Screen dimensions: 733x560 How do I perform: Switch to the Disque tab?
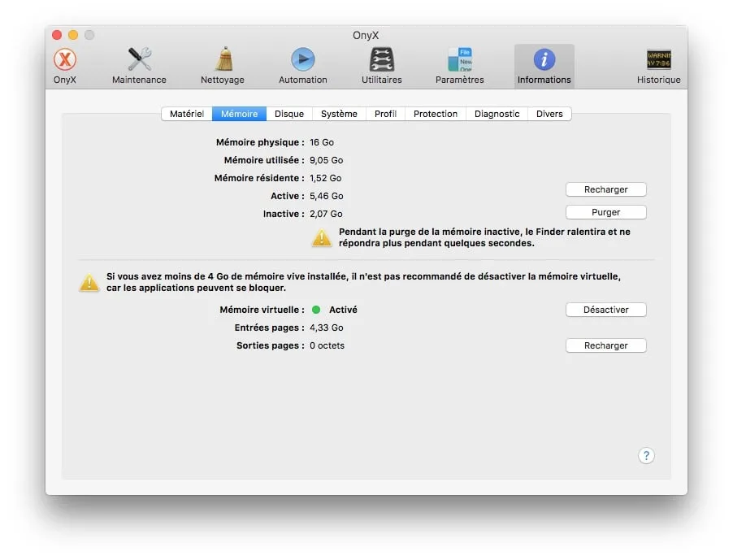[289, 114]
